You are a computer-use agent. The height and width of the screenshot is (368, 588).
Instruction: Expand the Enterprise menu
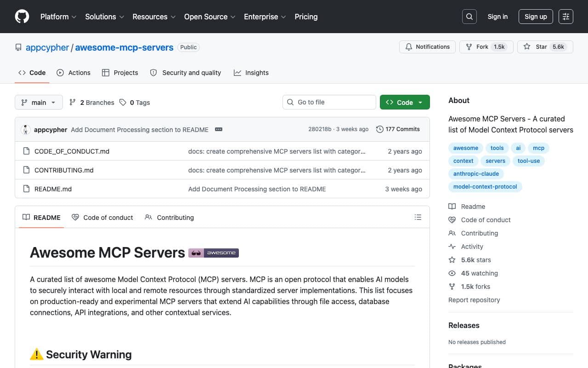(x=265, y=17)
